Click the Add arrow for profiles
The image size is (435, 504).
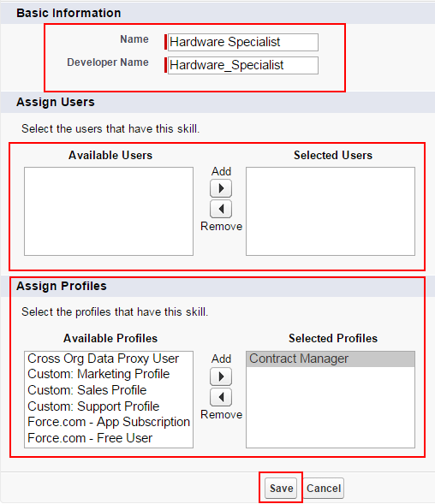click(221, 377)
